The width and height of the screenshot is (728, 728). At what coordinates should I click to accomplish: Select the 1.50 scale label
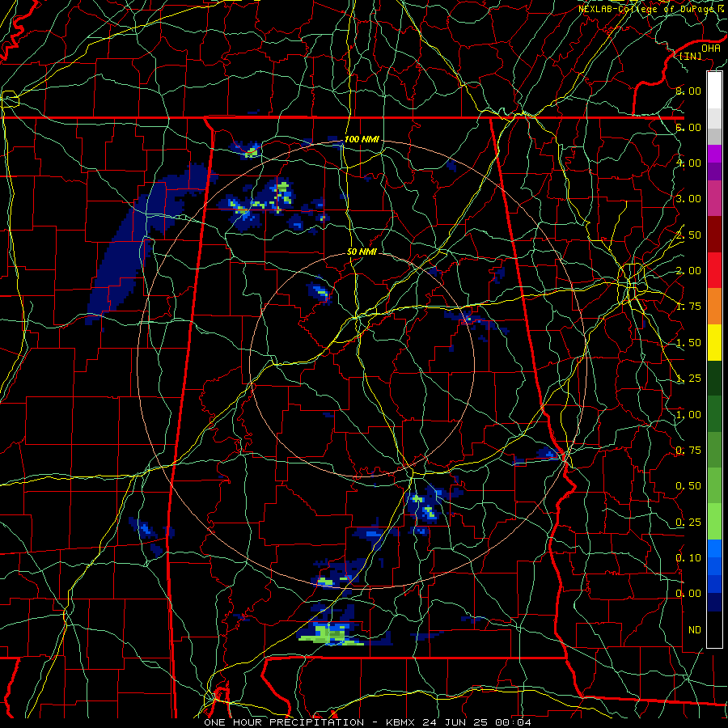click(688, 343)
